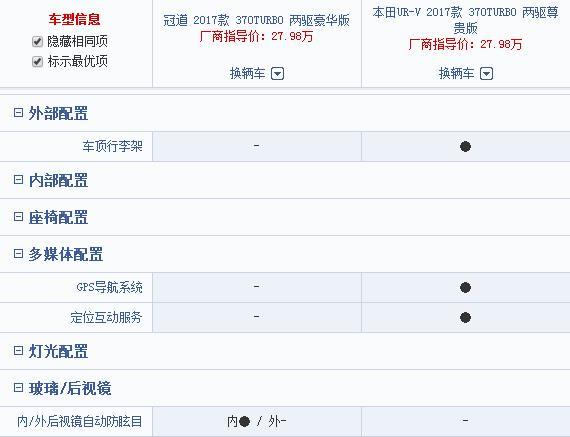Select the 多媒体配置 section heading

coord(66,254)
